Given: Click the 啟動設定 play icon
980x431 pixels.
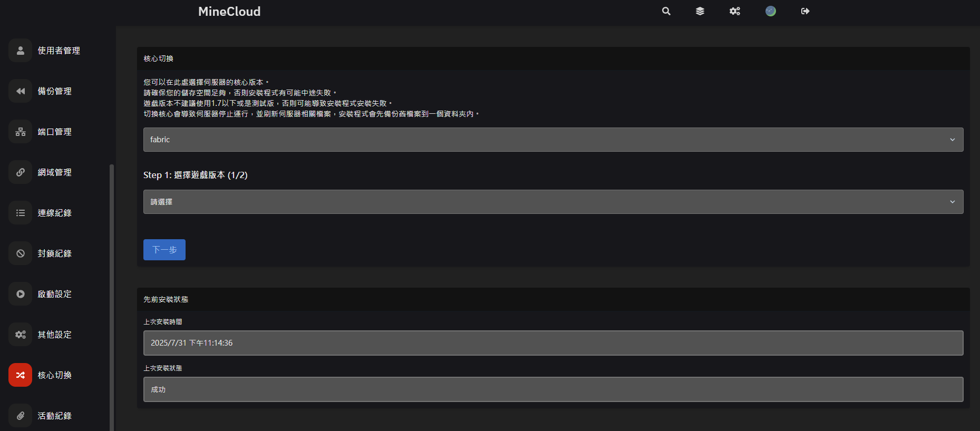Looking at the screenshot, I should coord(21,294).
